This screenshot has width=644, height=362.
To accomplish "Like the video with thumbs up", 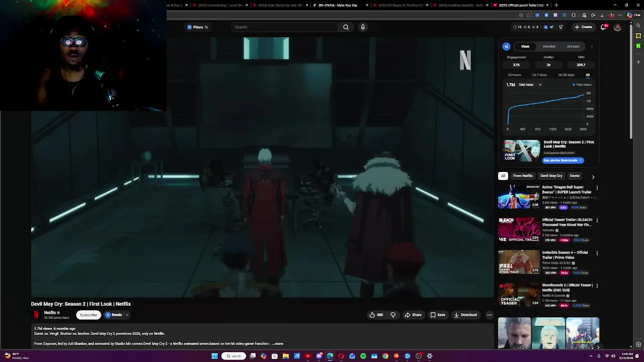I will 376,315.
